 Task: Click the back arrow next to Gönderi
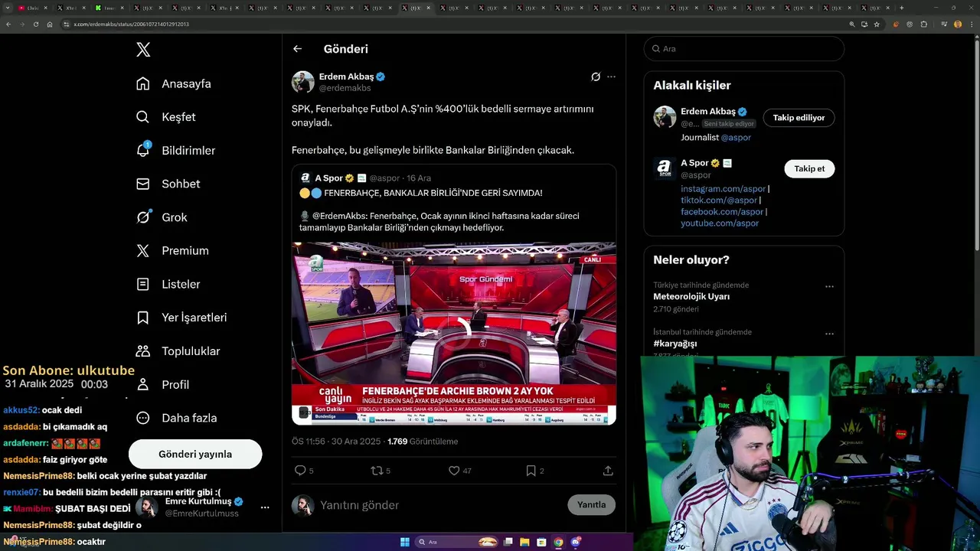point(298,49)
